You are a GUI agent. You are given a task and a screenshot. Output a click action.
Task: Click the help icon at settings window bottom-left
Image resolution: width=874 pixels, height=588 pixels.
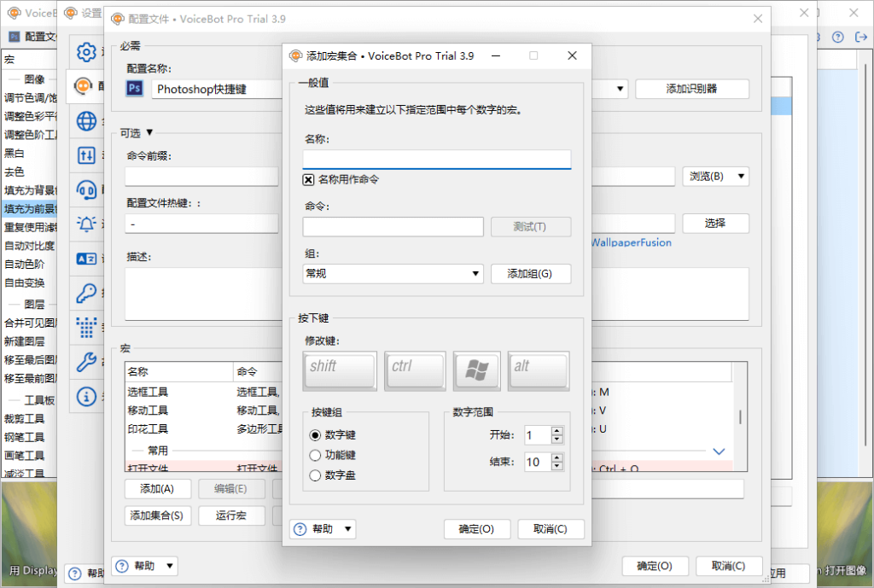coord(75,573)
